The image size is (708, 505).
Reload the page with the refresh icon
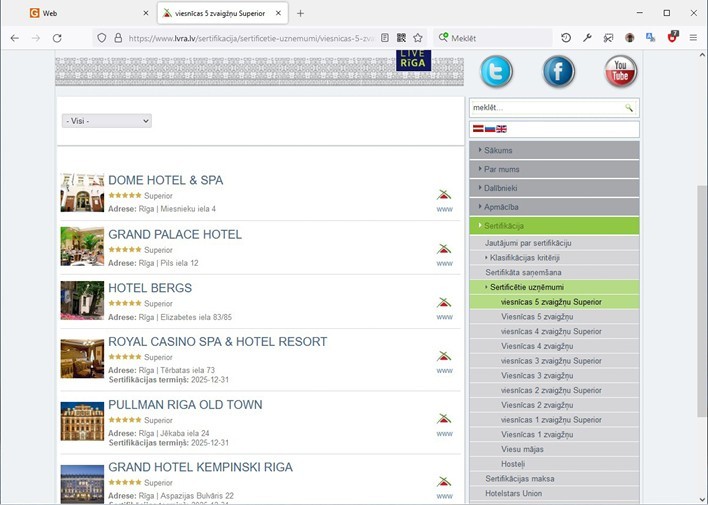[57, 38]
